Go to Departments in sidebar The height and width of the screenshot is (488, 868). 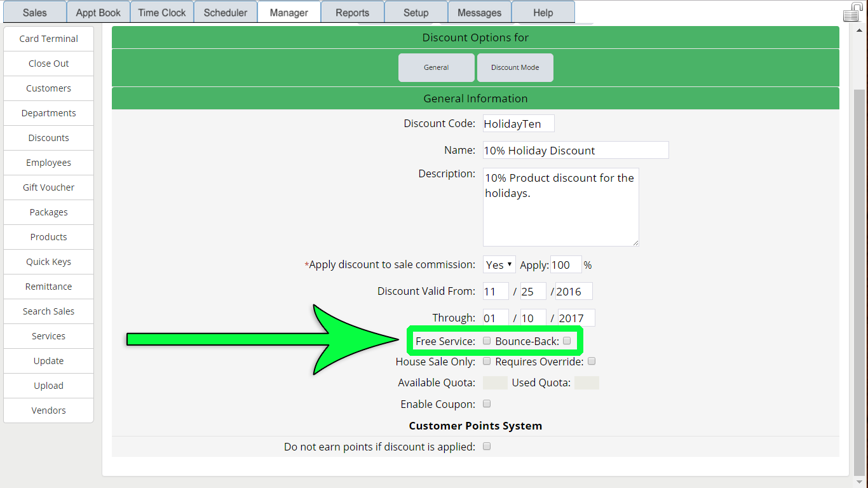coord(48,113)
